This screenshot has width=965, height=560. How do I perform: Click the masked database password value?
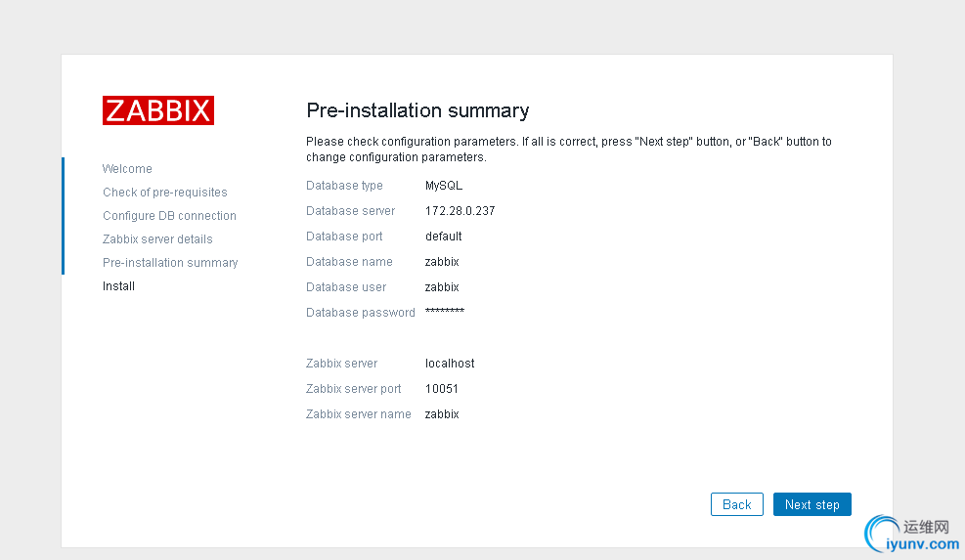click(444, 311)
